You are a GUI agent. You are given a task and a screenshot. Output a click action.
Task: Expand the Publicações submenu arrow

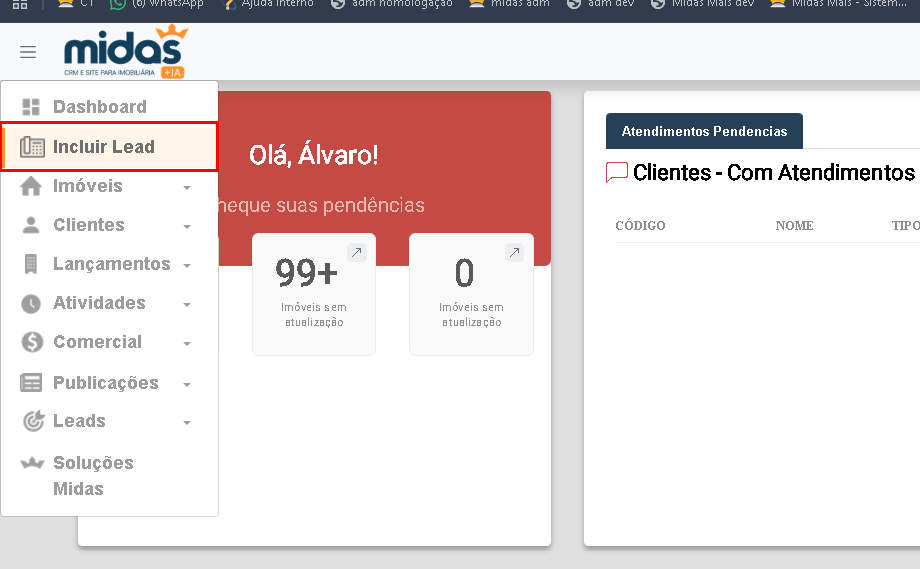[187, 385]
